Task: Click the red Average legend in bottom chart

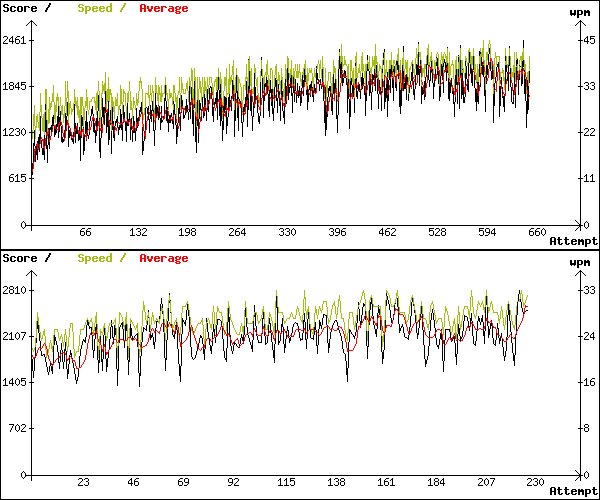Action: click(163, 258)
